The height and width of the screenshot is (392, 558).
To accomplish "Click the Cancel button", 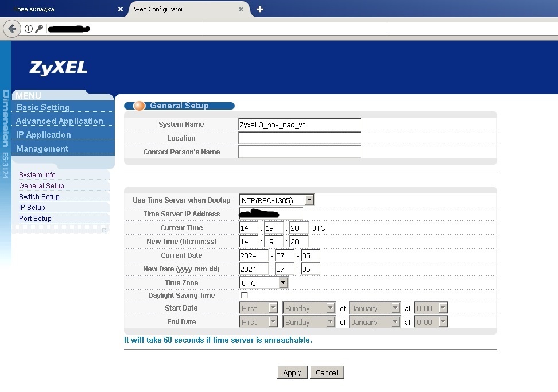I will (x=327, y=372).
